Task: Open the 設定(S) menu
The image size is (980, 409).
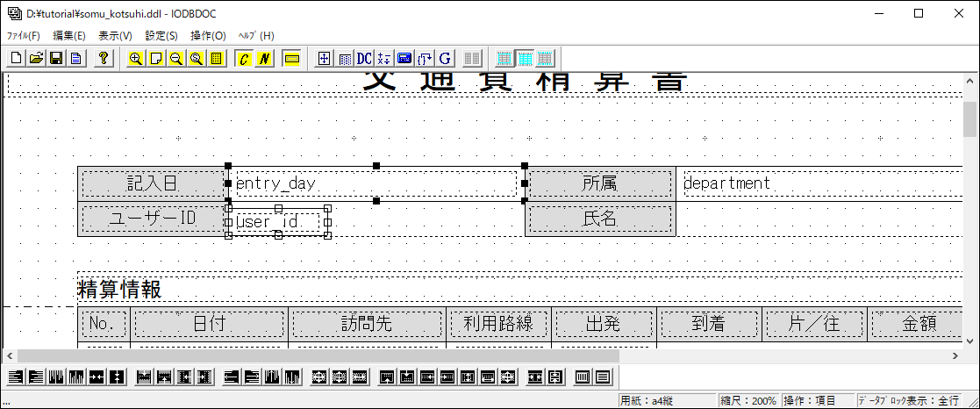Action: pyautogui.click(x=161, y=36)
